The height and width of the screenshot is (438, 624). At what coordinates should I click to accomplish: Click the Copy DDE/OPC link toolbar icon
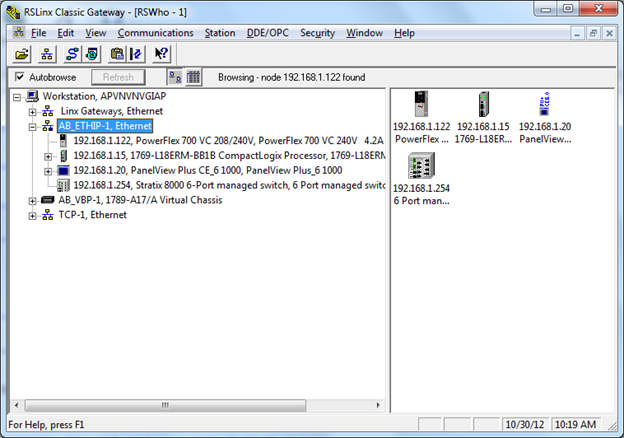click(117, 54)
